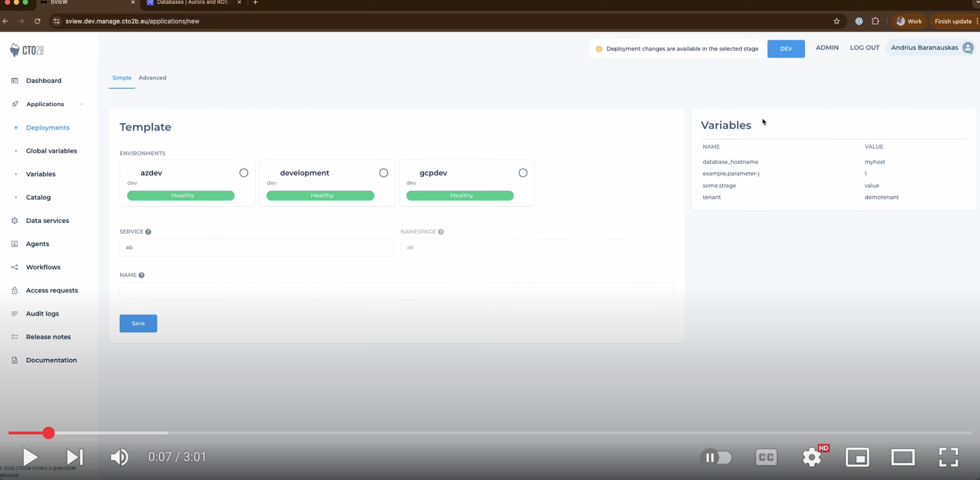Click LOG OUT in the header
The image size is (980, 480).
[x=864, y=48]
